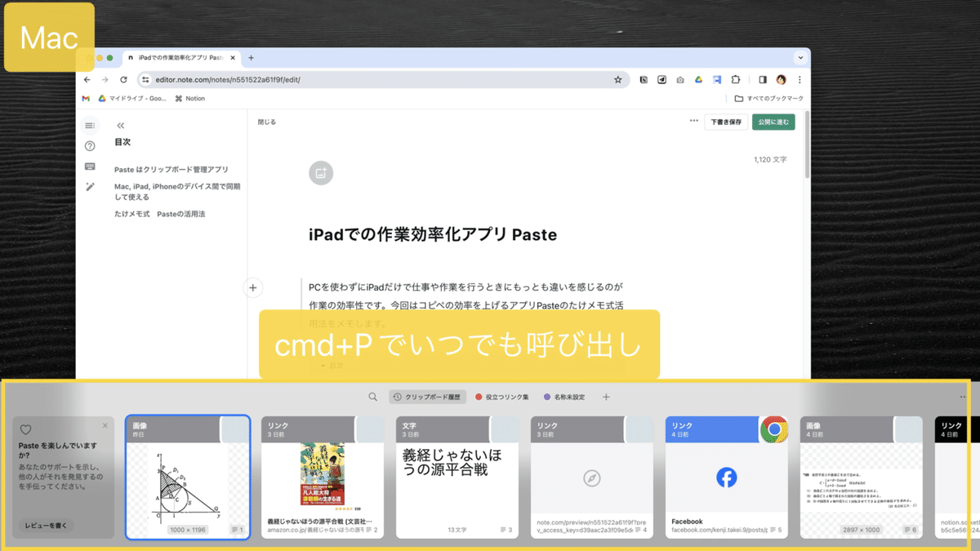Open the Google Drive extension icon
Image resolution: width=980 pixels, height=551 pixels.
point(699,80)
